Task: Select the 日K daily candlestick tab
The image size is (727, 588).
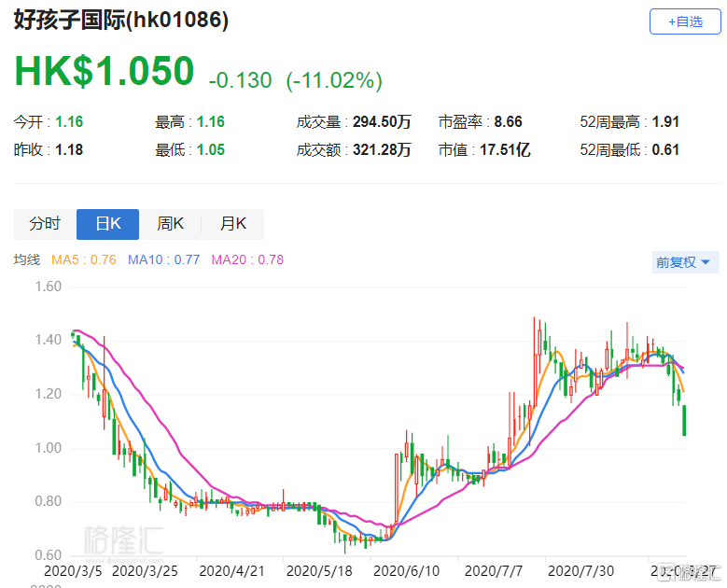Action: [107, 224]
